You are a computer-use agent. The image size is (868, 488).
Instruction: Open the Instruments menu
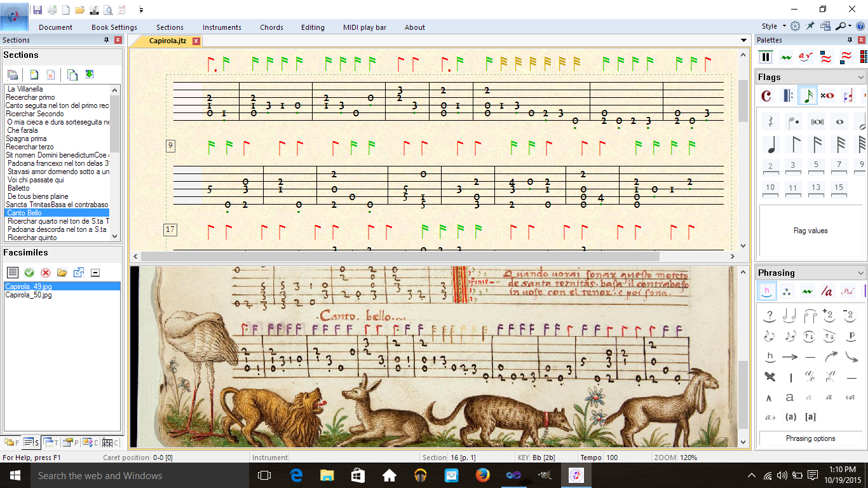[222, 27]
